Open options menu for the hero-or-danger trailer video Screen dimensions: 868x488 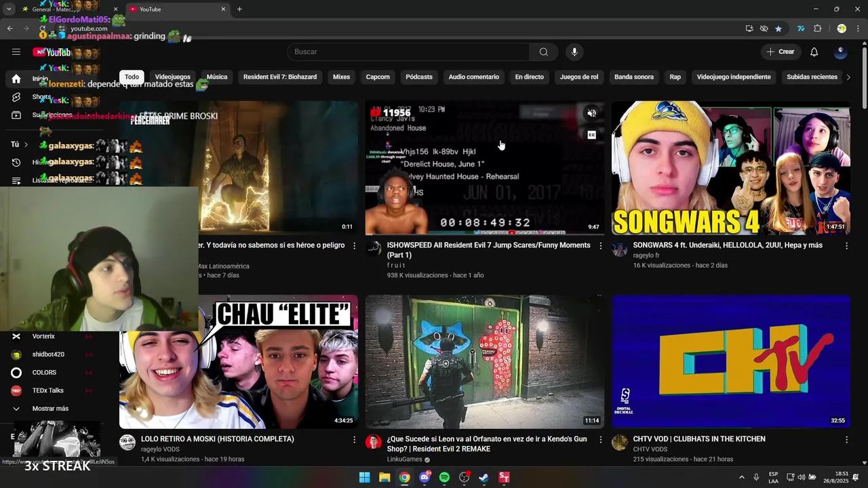pos(354,246)
